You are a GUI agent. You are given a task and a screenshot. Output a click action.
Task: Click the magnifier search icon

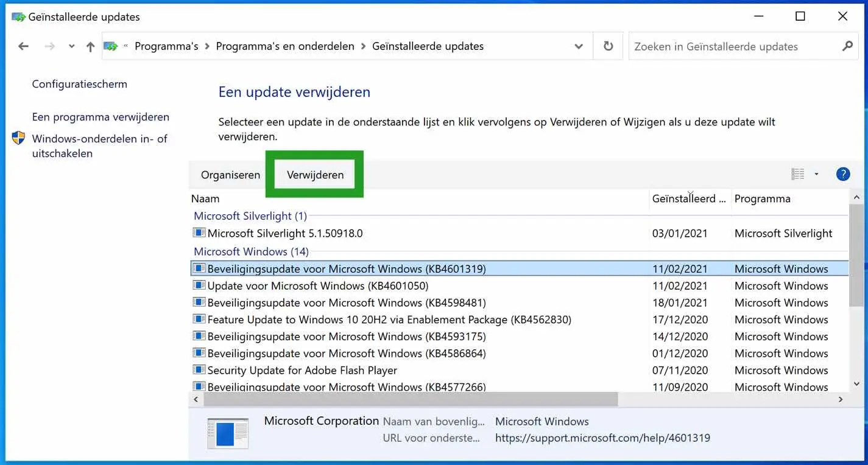(847, 46)
